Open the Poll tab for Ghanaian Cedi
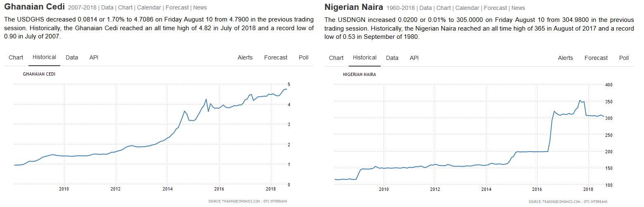 coord(303,57)
